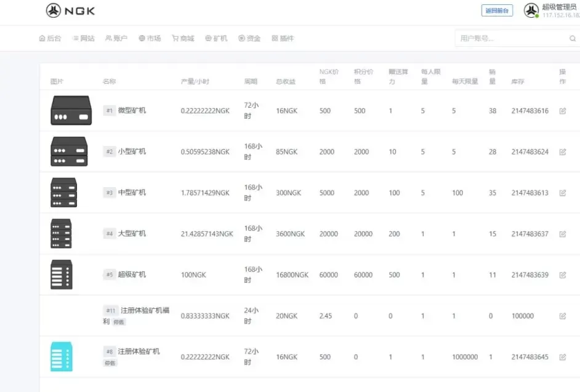Click the 周期 column header
The image size is (580, 392).
pos(251,81)
